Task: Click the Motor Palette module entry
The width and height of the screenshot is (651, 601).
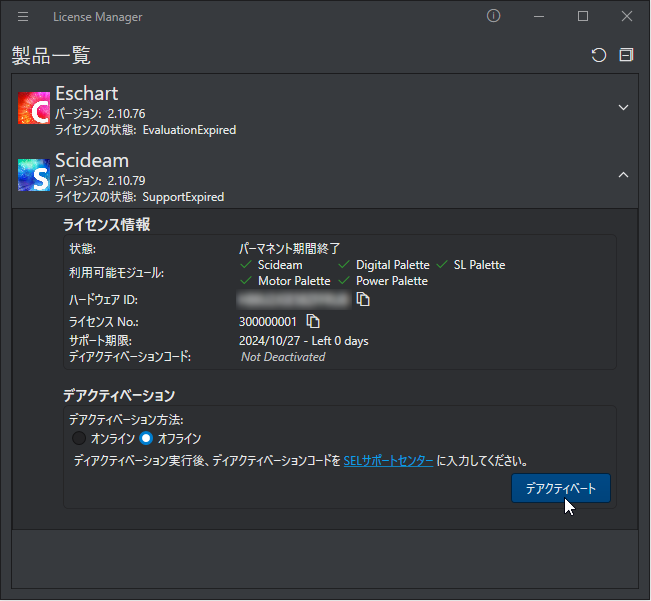Action: tap(285, 281)
